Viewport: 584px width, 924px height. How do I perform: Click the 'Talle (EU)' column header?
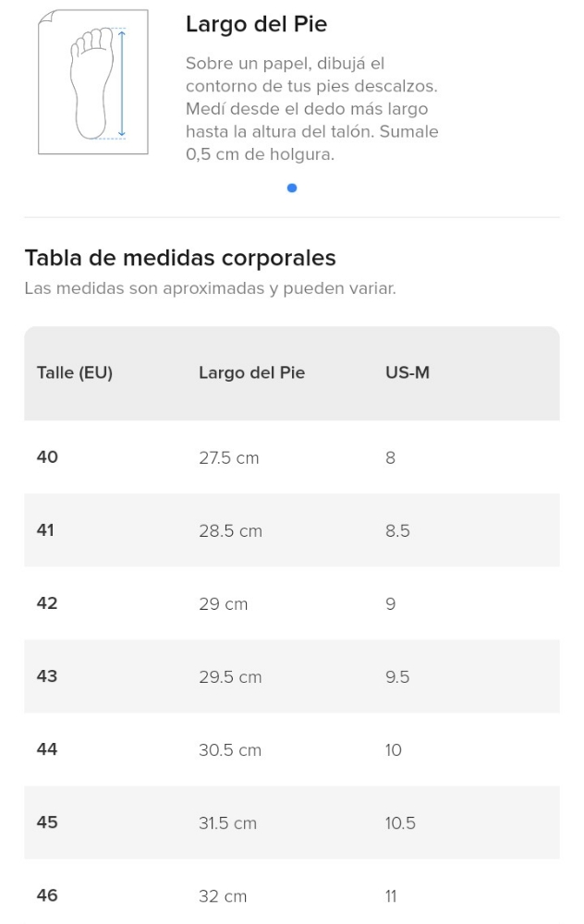point(74,373)
